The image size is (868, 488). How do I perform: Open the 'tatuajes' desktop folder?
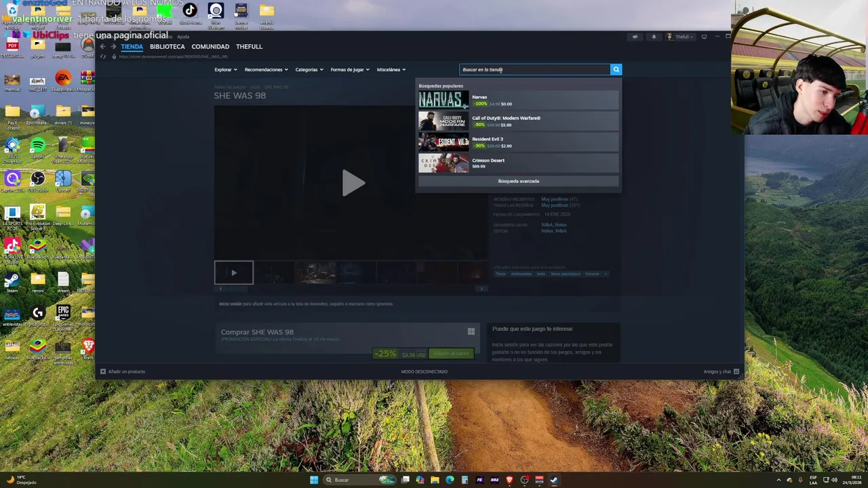(x=12, y=349)
